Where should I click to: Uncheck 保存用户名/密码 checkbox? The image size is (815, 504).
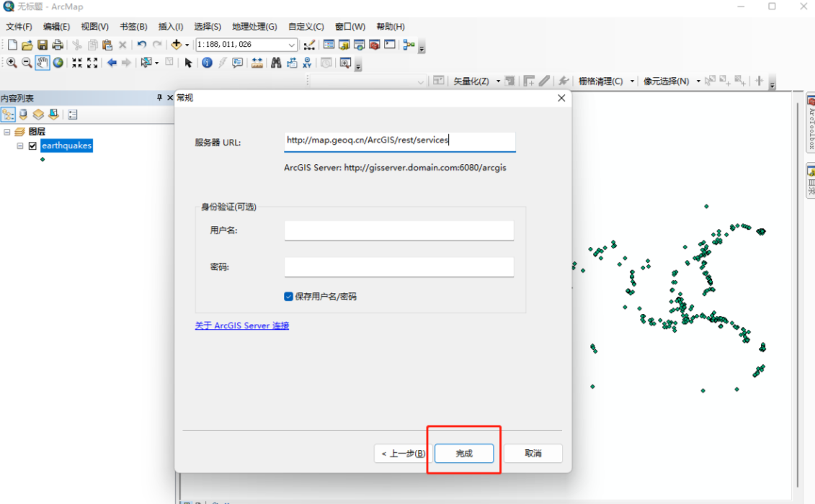click(288, 296)
